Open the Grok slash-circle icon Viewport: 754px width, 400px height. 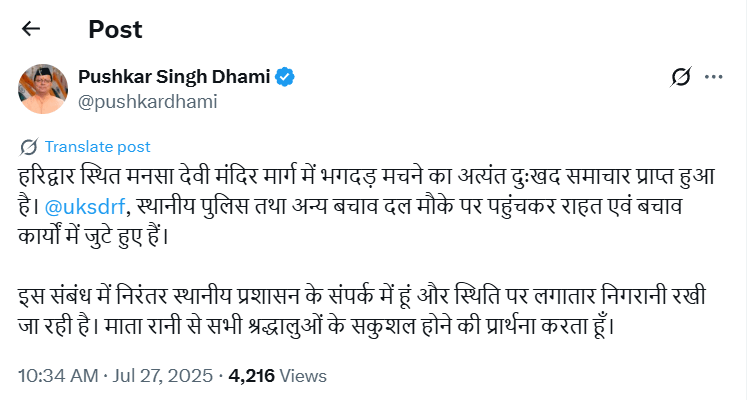[681, 77]
